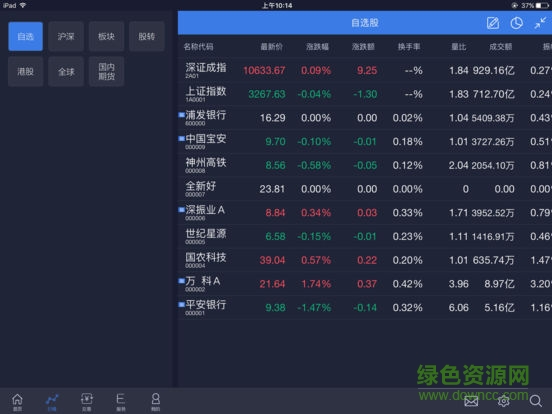
Task: Tap the battery indicator in status bar
Action: pos(542,5)
